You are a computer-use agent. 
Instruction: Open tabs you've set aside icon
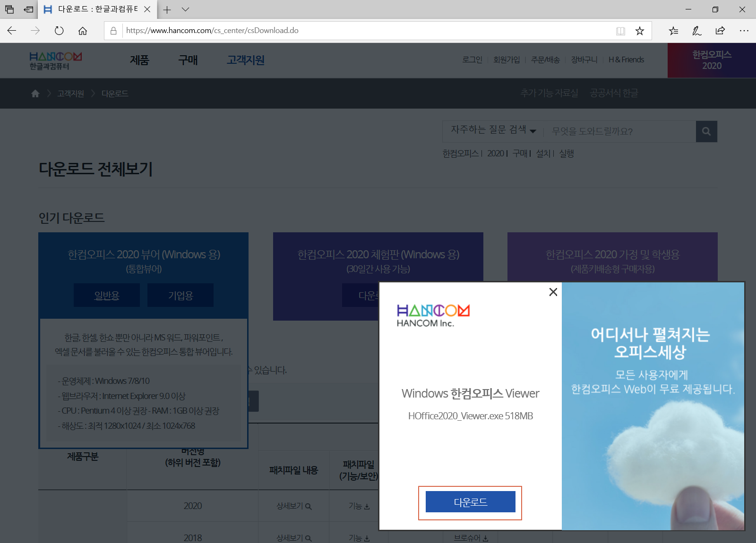pos(9,9)
